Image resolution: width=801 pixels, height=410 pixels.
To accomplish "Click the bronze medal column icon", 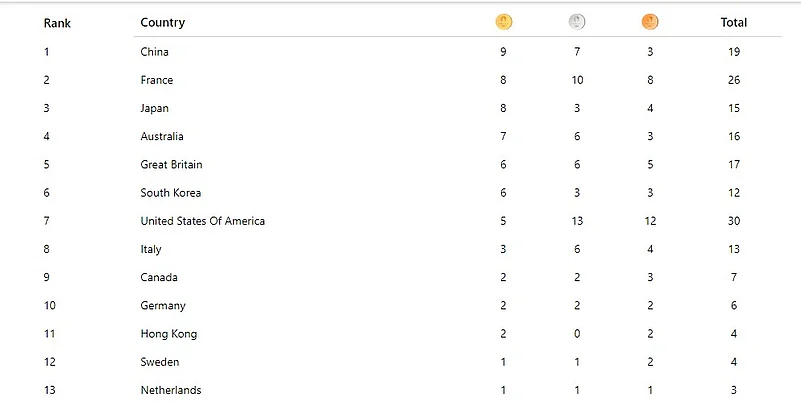I will (x=650, y=22).
